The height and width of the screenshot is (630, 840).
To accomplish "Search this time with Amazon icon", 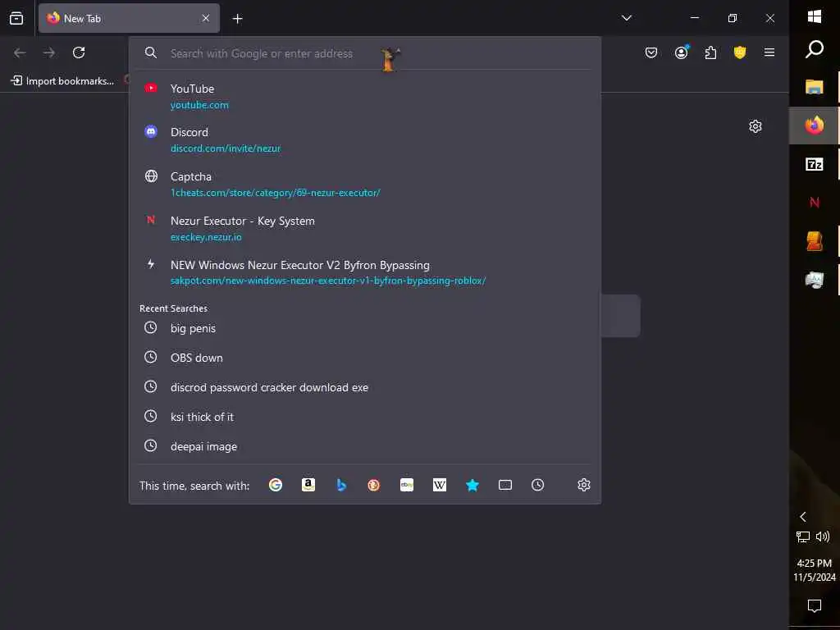I will (x=308, y=486).
